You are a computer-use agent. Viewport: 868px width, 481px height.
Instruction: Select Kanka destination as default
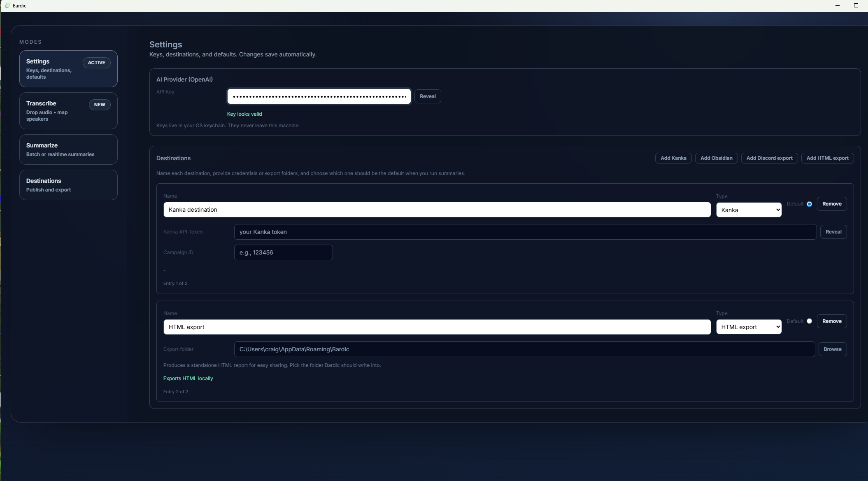[x=809, y=204]
